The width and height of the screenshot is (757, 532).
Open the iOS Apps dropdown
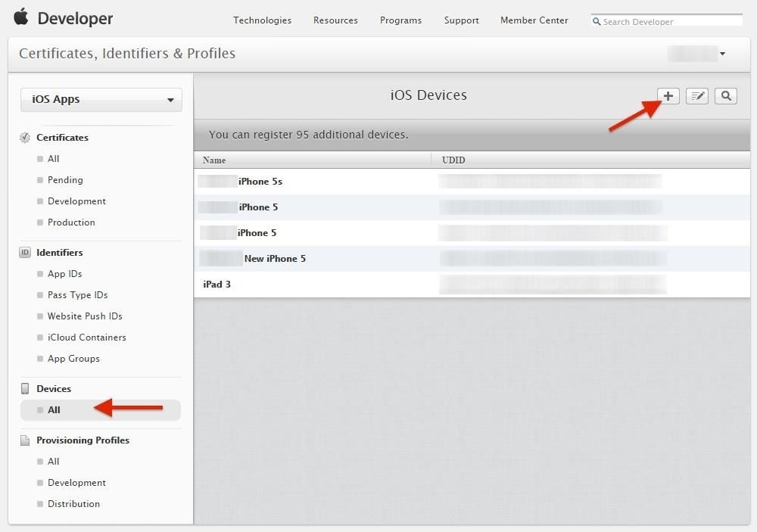(x=101, y=98)
